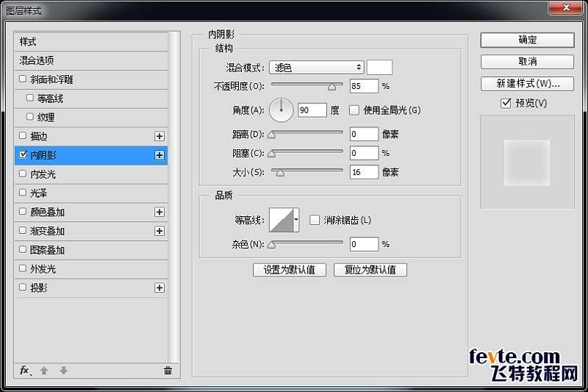Viewport: 588px width, 392px height.
Task: Enable the 投影 checkbox
Action: pyautogui.click(x=23, y=288)
